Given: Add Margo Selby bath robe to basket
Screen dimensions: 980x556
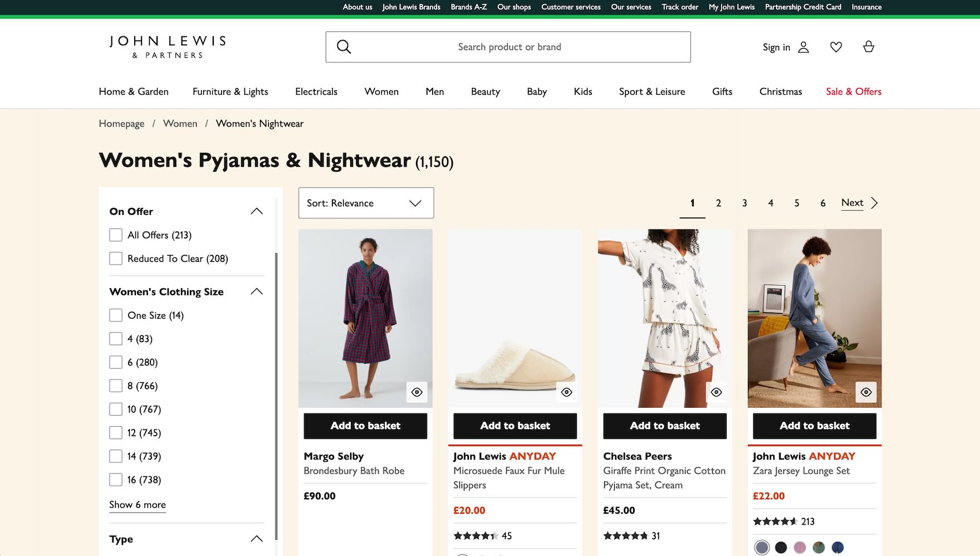Looking at the screenshot, I should tap(365, 426).
